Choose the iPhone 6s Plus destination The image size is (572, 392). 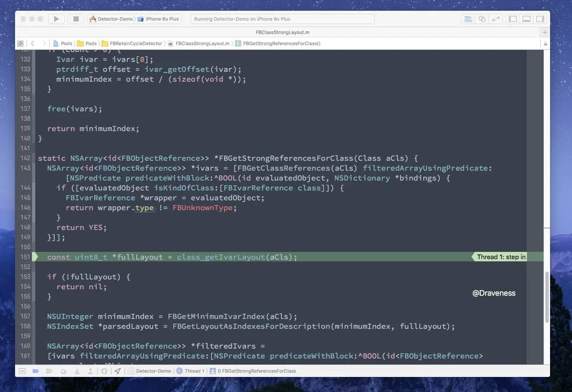click(159, 19)
